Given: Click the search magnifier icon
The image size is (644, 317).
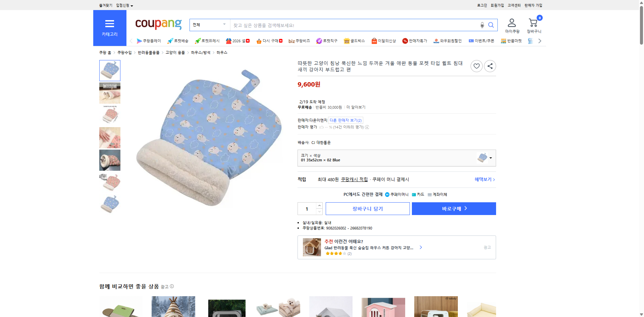Looking at the screenshot, I should click(491, 25).
